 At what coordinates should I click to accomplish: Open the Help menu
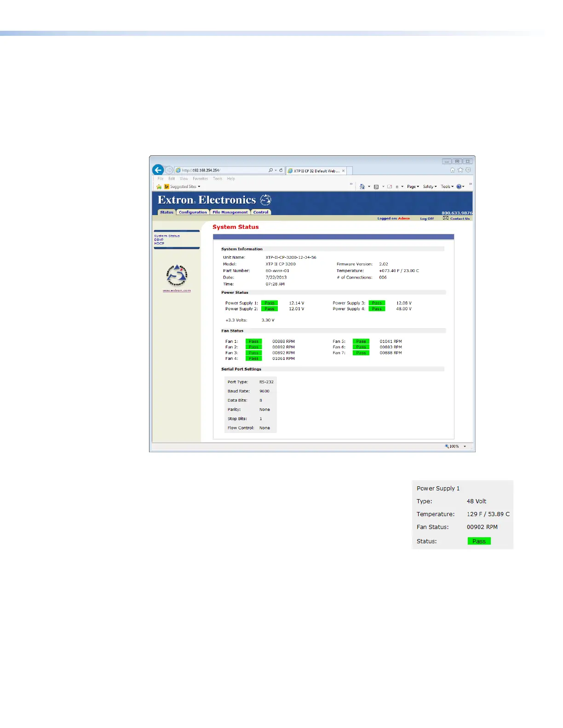[231, 179]
